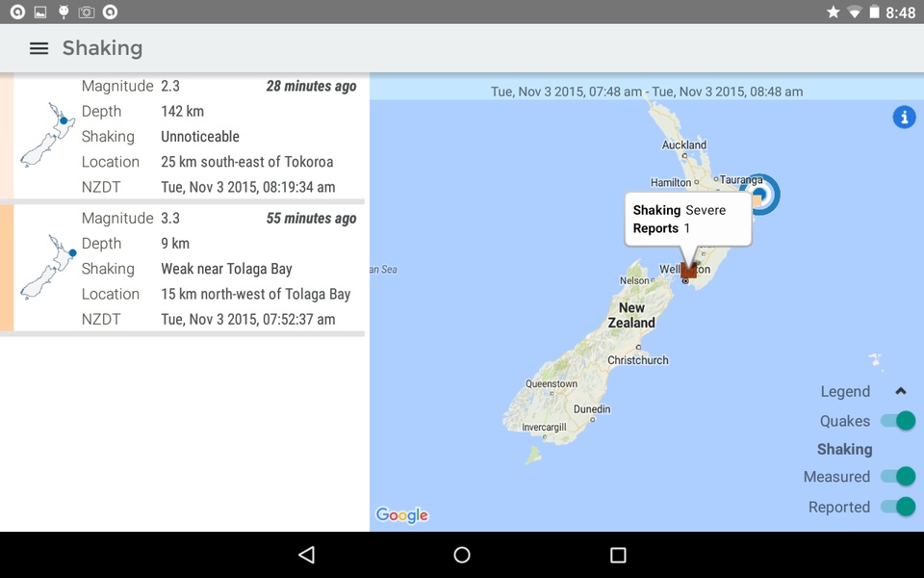This screenshot has height=578, width=924.
Task: Tap the severe shaking square marker at Wellington
Action: [x=688, y=271]
